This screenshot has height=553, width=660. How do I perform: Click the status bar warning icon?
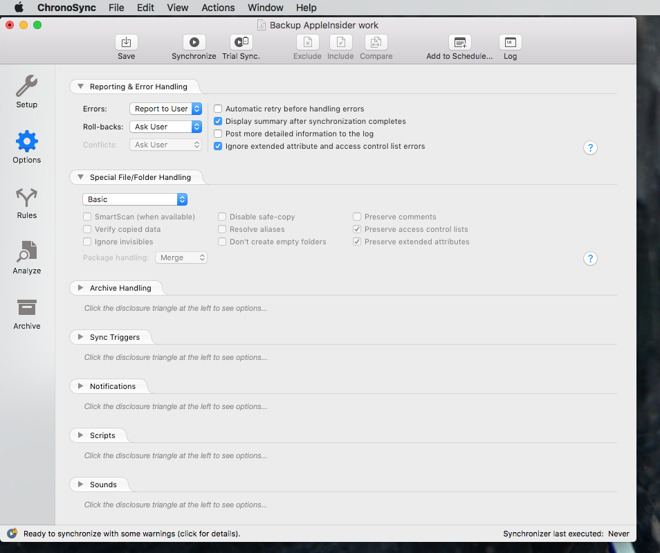[x=12, y=533]
